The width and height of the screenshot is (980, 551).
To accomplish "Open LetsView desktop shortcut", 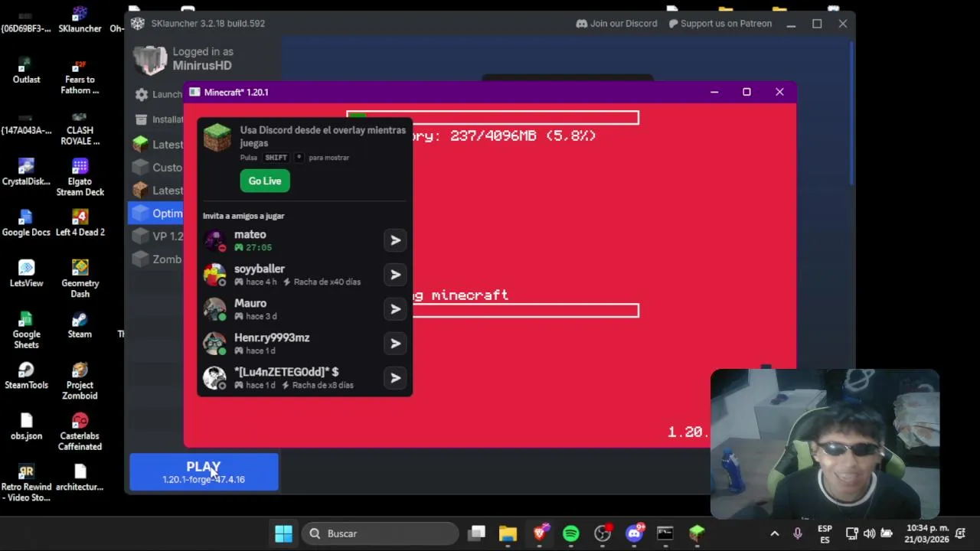I will [26, 273].
